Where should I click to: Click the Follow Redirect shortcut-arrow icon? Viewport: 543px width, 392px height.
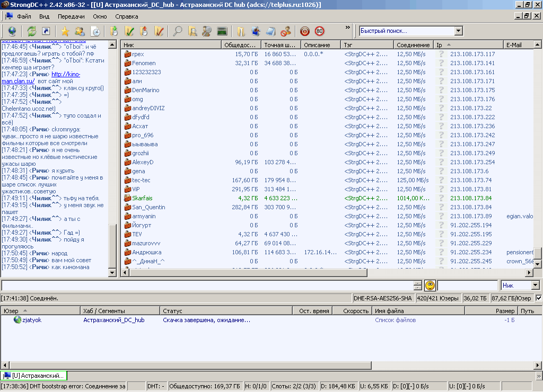46,31
